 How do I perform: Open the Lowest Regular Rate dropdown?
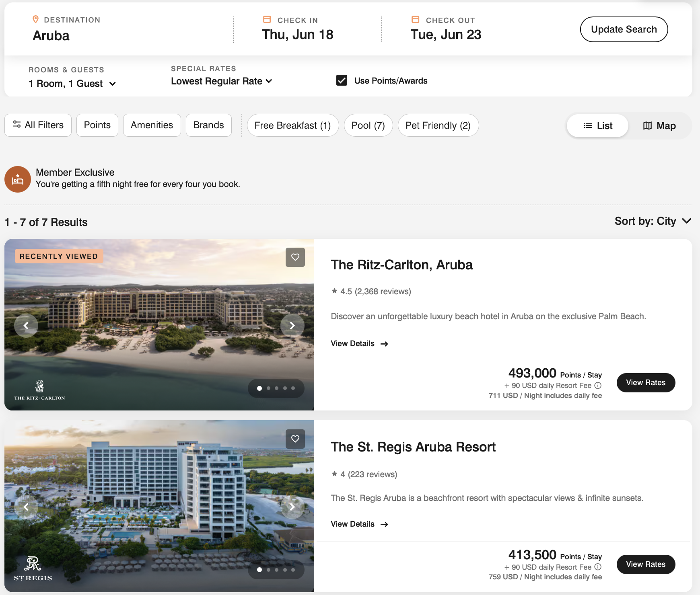pyautogui.click(x=222, y=81)
